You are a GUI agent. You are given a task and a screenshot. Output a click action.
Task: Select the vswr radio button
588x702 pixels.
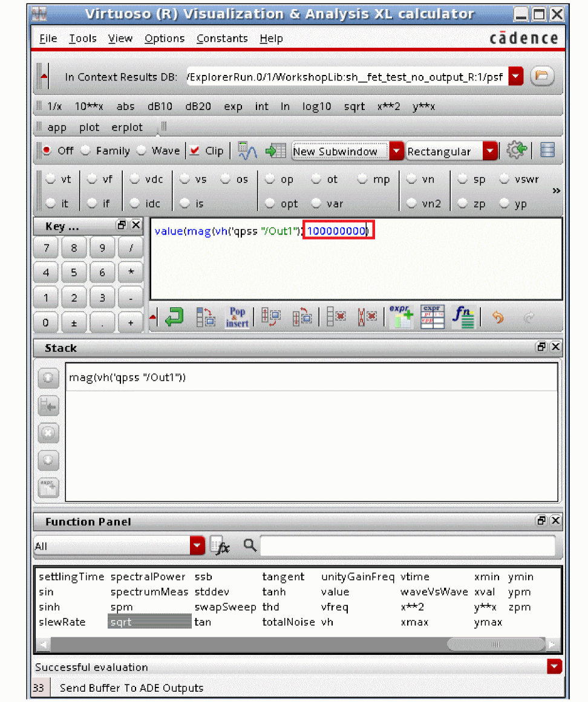pyautogui.click(x=504, y=179)
